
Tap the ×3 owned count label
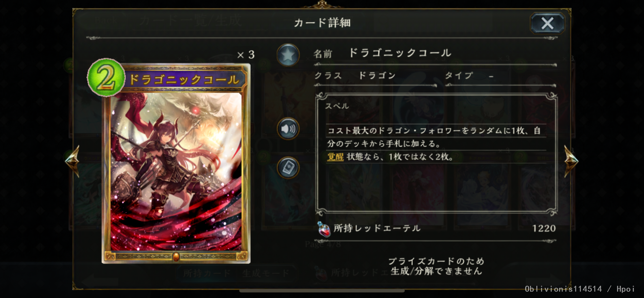pyautogui.click(x=246, y=55)
